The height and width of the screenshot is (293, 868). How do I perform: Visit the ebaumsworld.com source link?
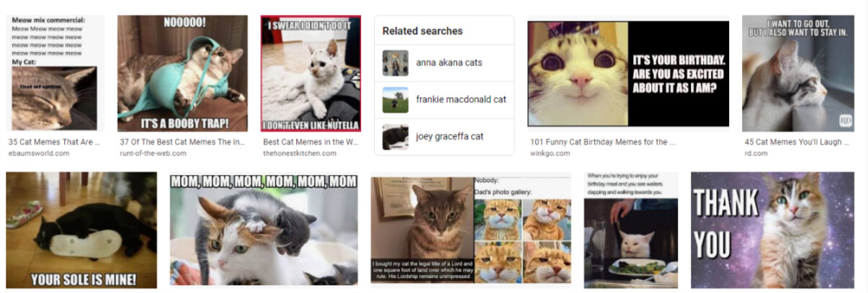[39, 153]
